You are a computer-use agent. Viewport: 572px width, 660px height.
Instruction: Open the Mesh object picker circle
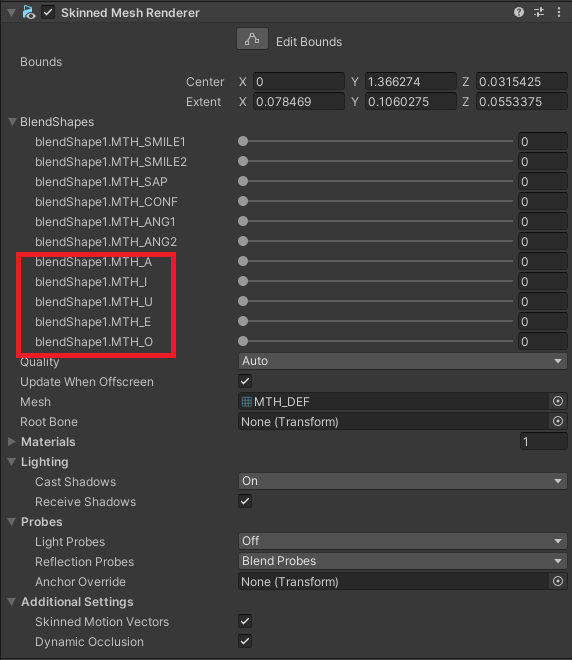tap(558, 401)
